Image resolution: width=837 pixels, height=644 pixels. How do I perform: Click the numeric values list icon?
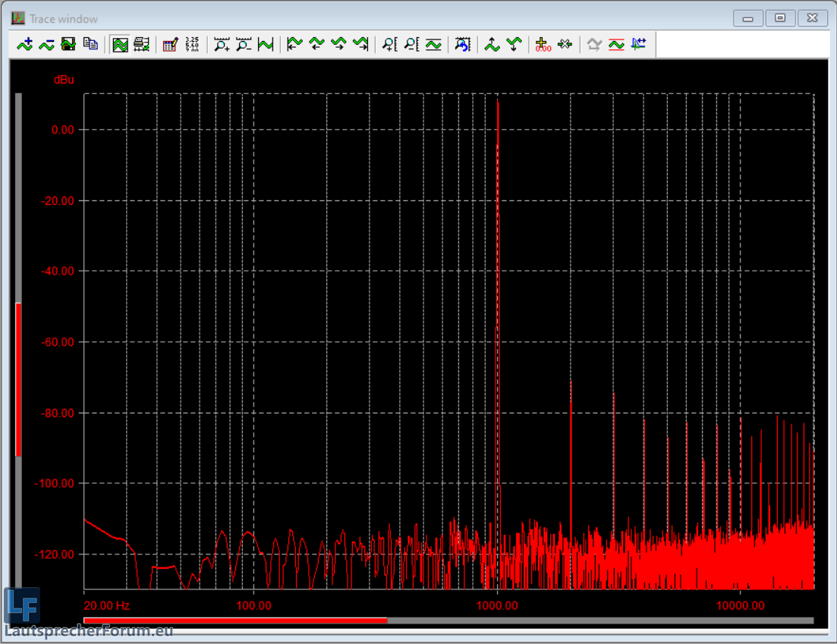[x=192, y=45]
